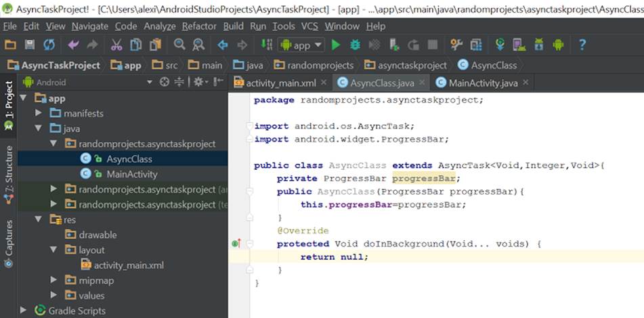Click the Replace search icon
This screenshot has height=318, width=644.
(x=198, y=45)
